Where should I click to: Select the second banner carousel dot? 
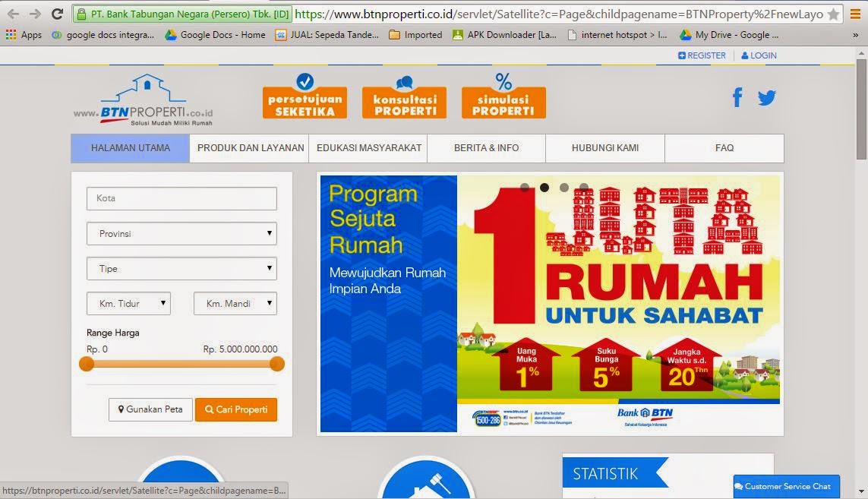point(544,188)
